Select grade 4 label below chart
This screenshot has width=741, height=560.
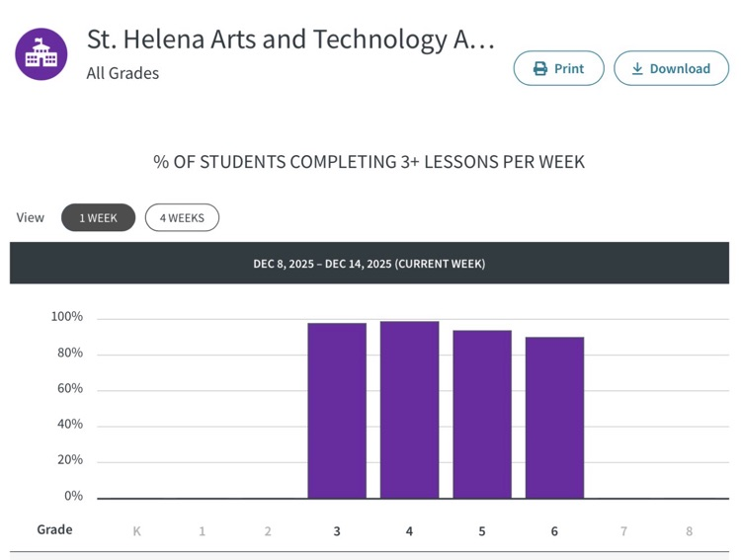click(x=409, y=531)
